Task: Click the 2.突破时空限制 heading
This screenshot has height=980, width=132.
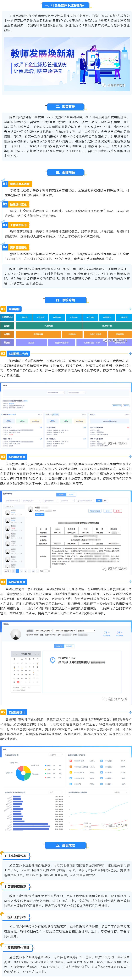Action: (16, 886)
